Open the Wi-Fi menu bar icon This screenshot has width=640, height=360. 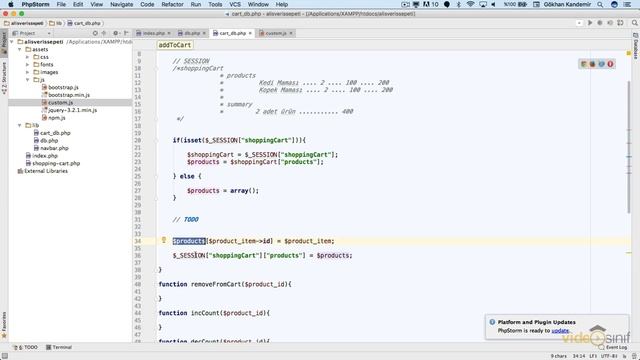click(470, 4)
